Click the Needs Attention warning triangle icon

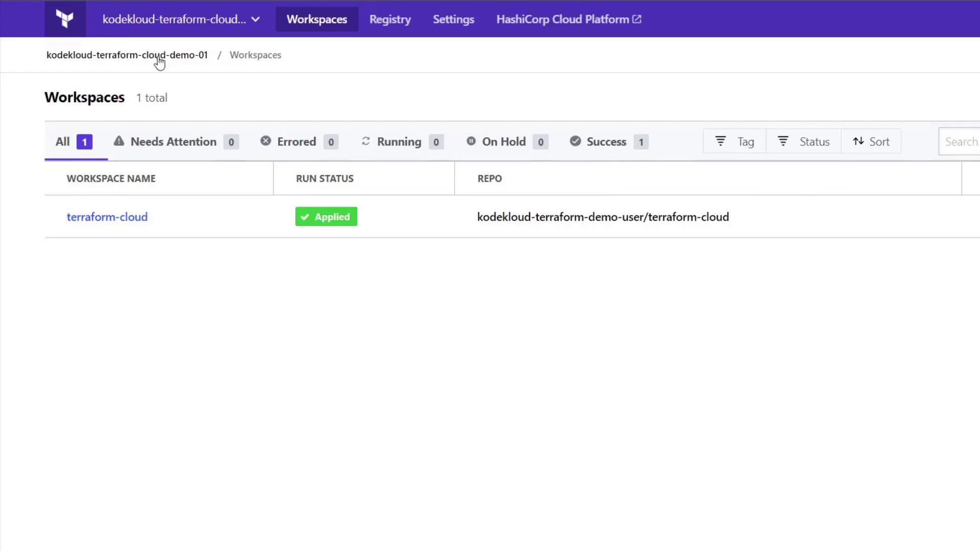[119, 141]
